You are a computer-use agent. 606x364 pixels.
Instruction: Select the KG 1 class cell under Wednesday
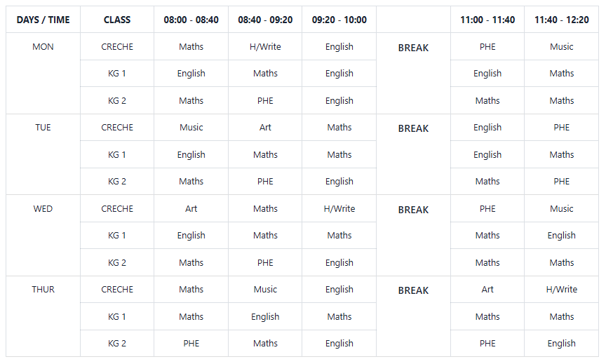(x=117, y=236)
